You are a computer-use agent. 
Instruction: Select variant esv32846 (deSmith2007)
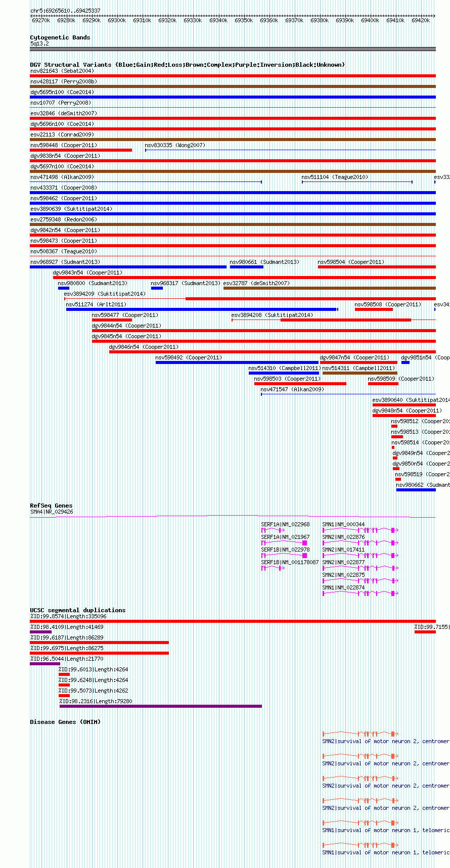tap(233, 118)
